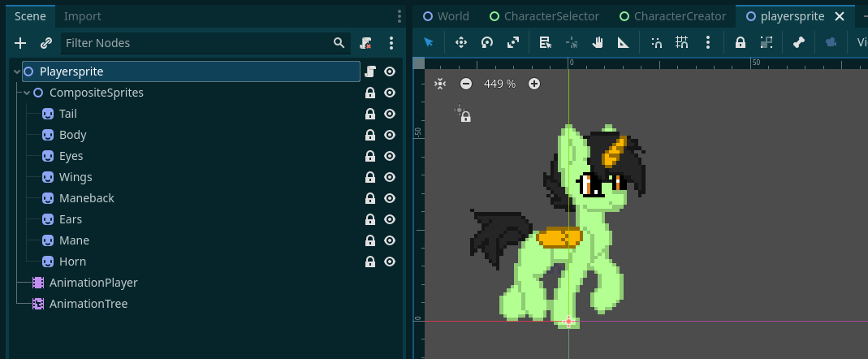Toggle smart snapping
Screen dimensions: 868x359
[x=656, y=42]
